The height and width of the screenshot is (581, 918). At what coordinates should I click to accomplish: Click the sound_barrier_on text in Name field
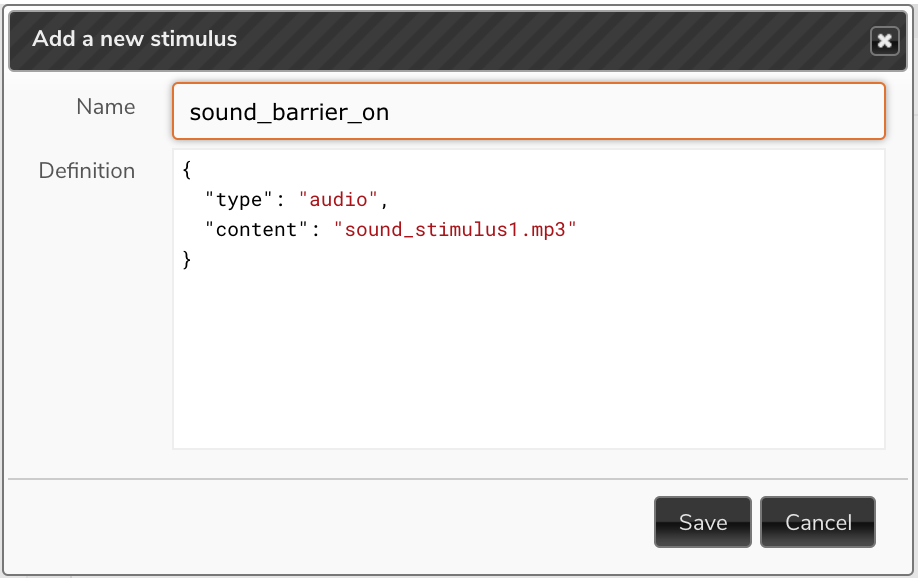click(x=289, y=112)
